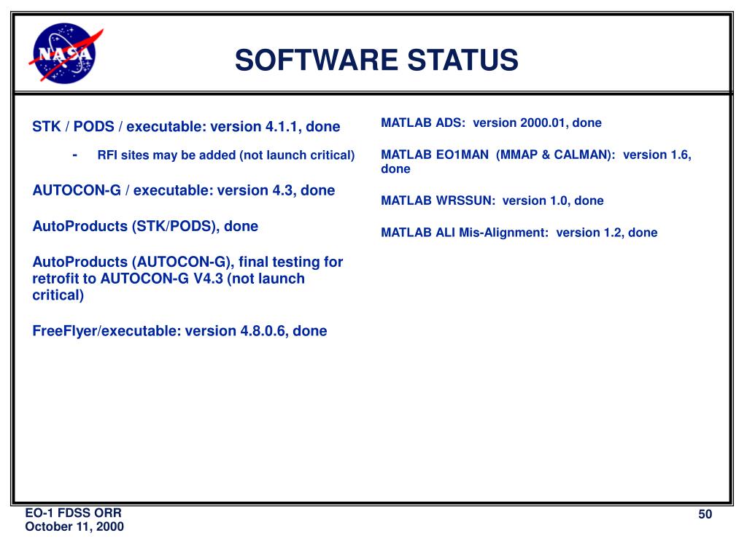Select the STK / PODS executable version 4.1.1 line
This screenshot has width=747, height=560.
click(186, 127)
